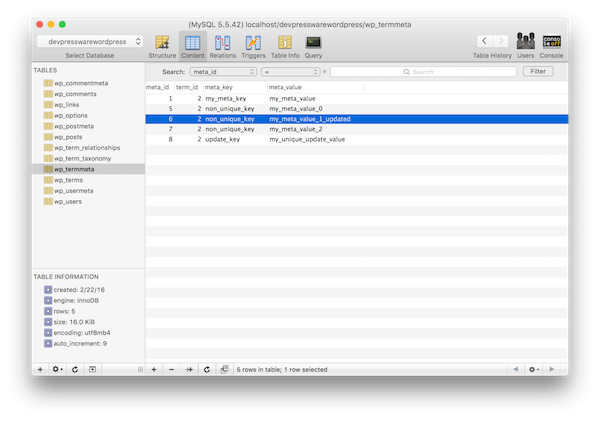Image resolution: width=600 pixels, height=421 pixels.
Task: Duplicate the selected row
Action: pos(189,369)
